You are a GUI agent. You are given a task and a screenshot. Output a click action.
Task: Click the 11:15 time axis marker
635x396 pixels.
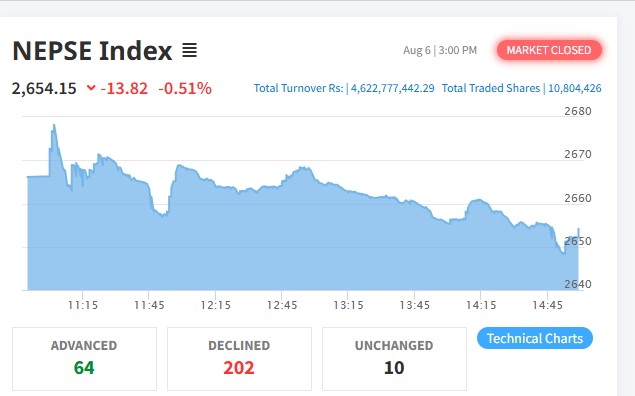tap(83, 304)
